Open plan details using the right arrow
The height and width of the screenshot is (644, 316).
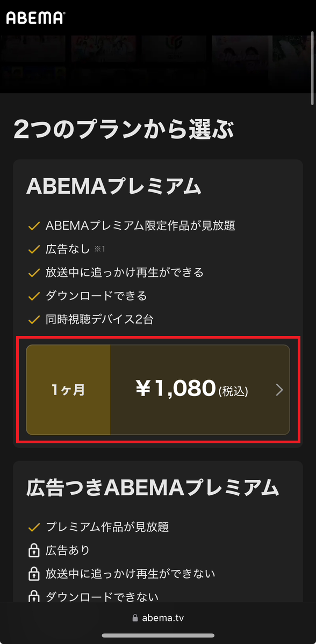(279, 390)
